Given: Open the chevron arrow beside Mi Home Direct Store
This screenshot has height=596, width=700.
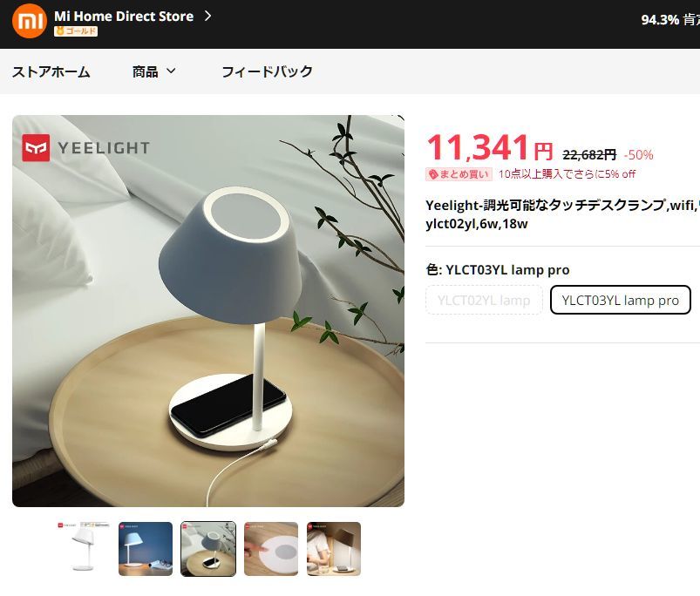Looking at the screenshot, I should (x=207, y=16).
